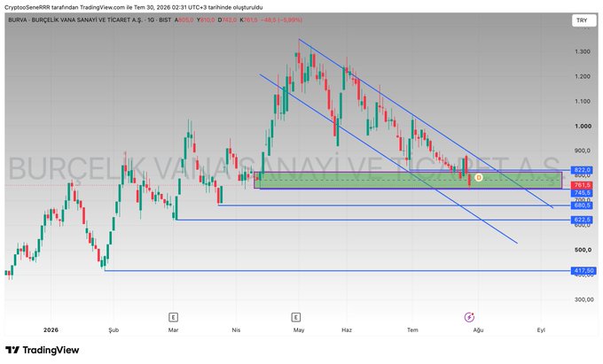Click the TradingView logo
The width and height of the screenshot is (603, 364).
pos(42,350)
